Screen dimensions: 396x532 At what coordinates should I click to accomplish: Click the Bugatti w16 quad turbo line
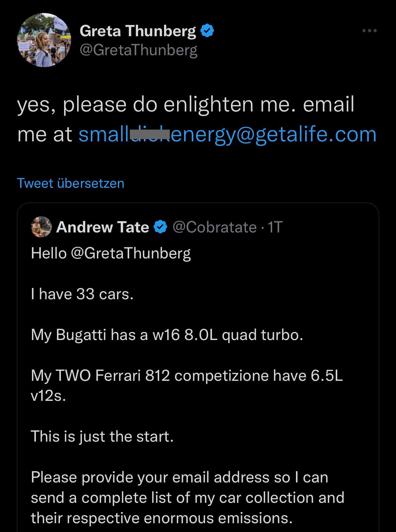point(167,335)
